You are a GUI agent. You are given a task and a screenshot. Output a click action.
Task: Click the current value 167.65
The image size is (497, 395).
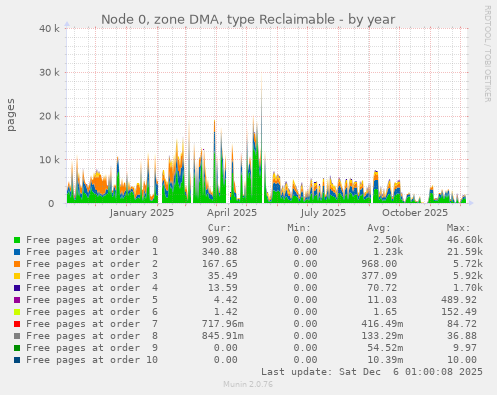click(220, 264)
